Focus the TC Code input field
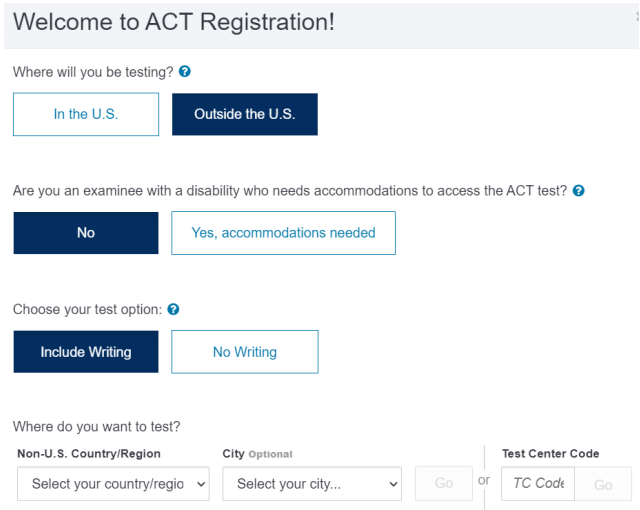640x510 pixels. point(538,484)
